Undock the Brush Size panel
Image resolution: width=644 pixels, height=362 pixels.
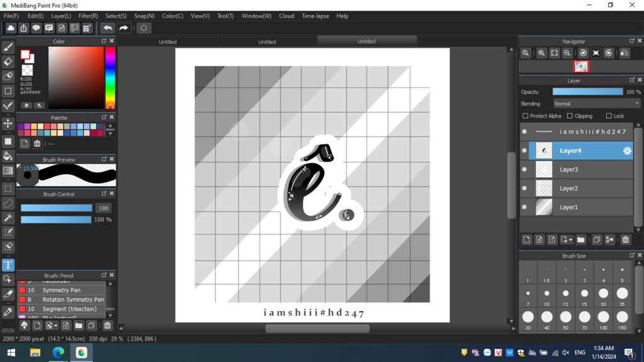pos(632,255)
